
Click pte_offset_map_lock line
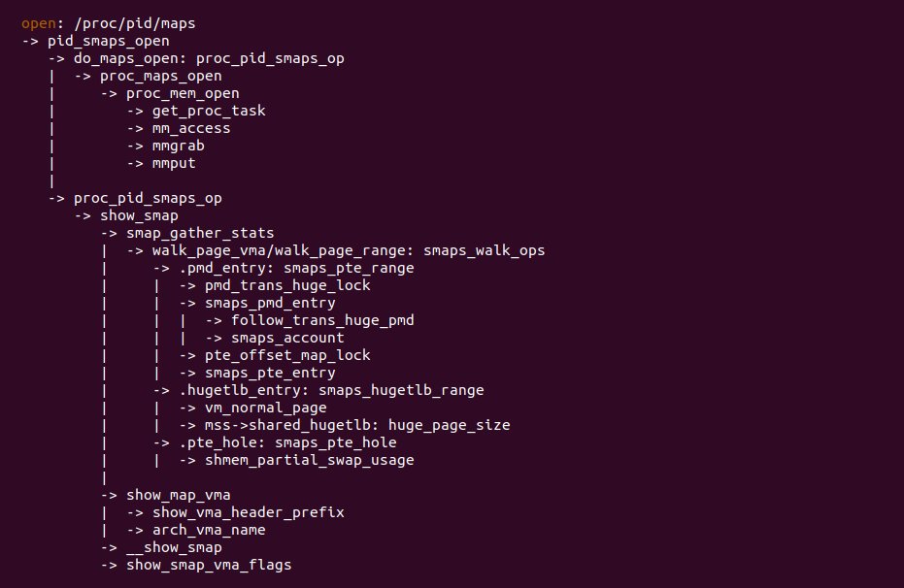pyautogui.click(x=287, y=355)
